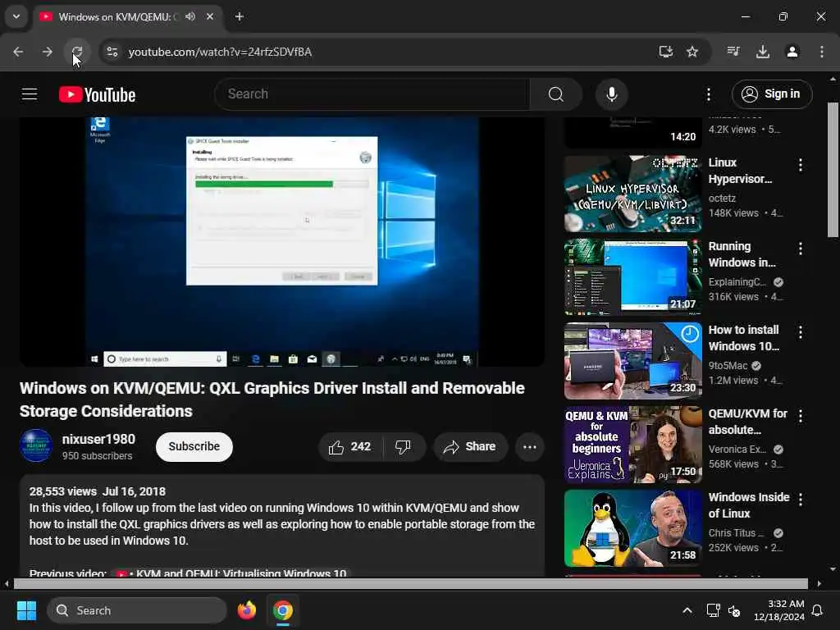Image resolution: width=840 pixels, height=630 pixels.
Task: Open the 14:20 video thumbnail
Action: tap(632, 132)
